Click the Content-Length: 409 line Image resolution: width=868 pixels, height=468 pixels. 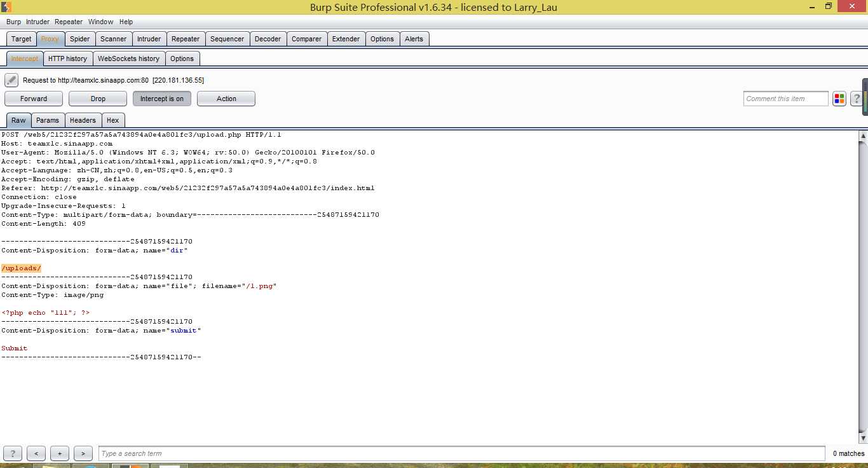pyautogui.click(x=43, y=224)
